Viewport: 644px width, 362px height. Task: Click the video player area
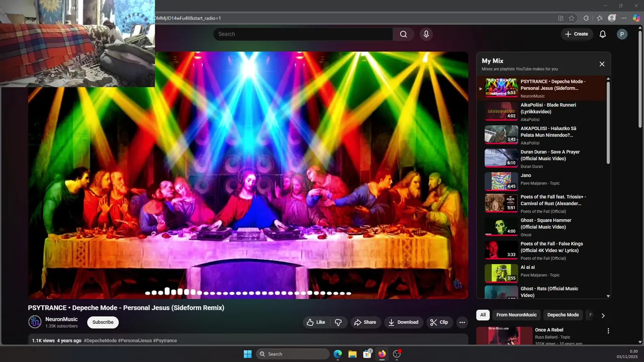(248, 175)
